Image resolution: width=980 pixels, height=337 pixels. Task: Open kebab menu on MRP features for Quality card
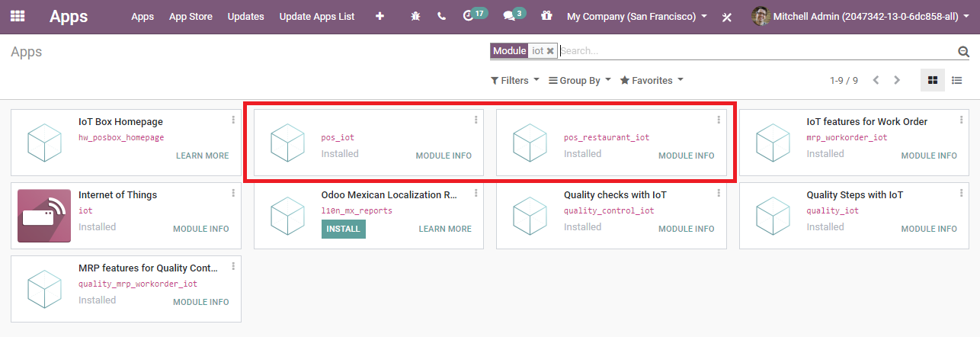pos(233,266)
